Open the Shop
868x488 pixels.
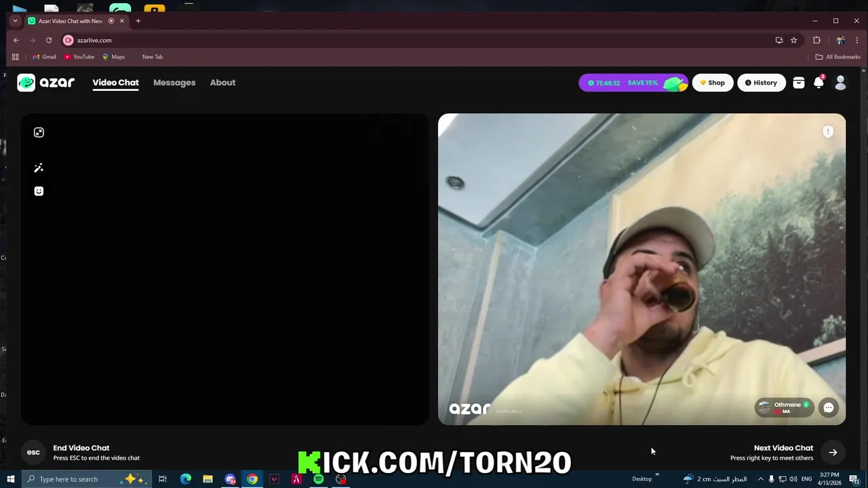pyautogui.click(x=713, y=83)
